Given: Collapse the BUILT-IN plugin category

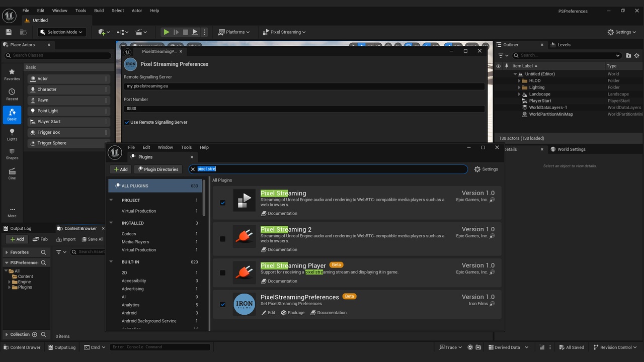Looking at the screenshot, I should (x=111, y=262).
